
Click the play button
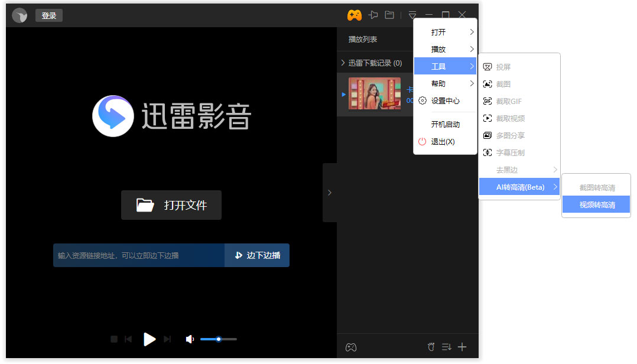pyautogui.click(x=149, y=339)
